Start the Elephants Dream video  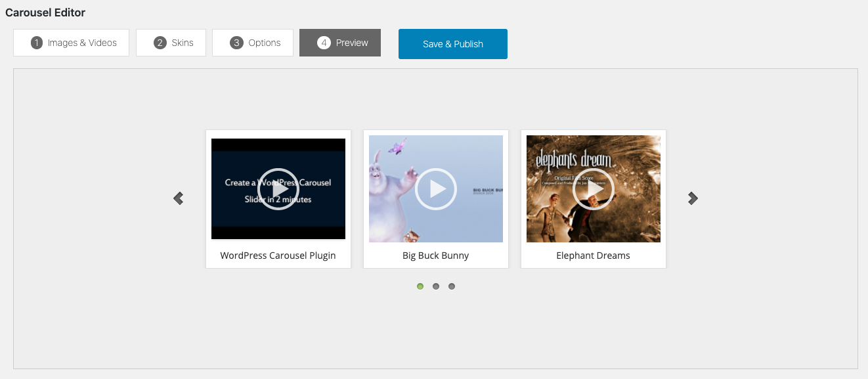click(593, 189)
